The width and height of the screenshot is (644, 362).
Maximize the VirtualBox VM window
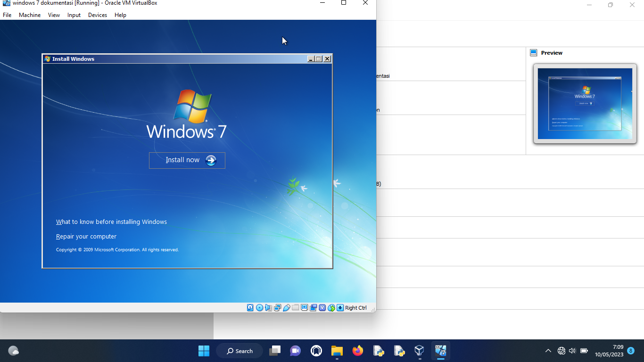tap(344, 3)
